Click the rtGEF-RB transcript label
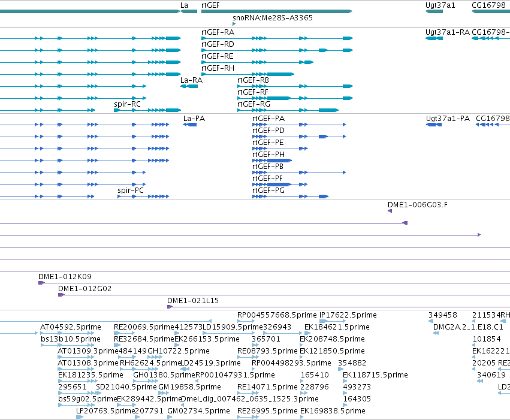The height and width of the screenshot is (420, 510). (253, 80)
